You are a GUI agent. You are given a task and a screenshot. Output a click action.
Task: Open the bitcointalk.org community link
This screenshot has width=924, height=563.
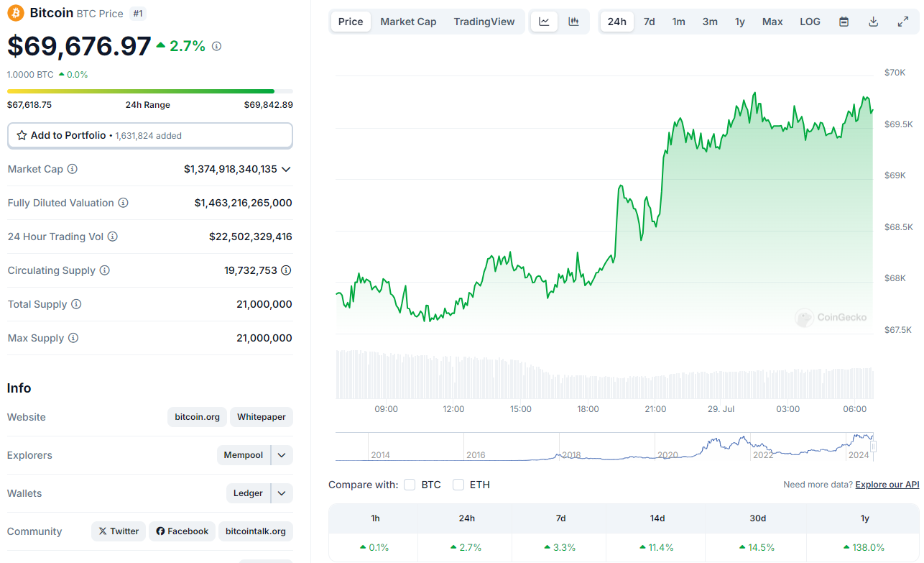(x=256, y=531)
